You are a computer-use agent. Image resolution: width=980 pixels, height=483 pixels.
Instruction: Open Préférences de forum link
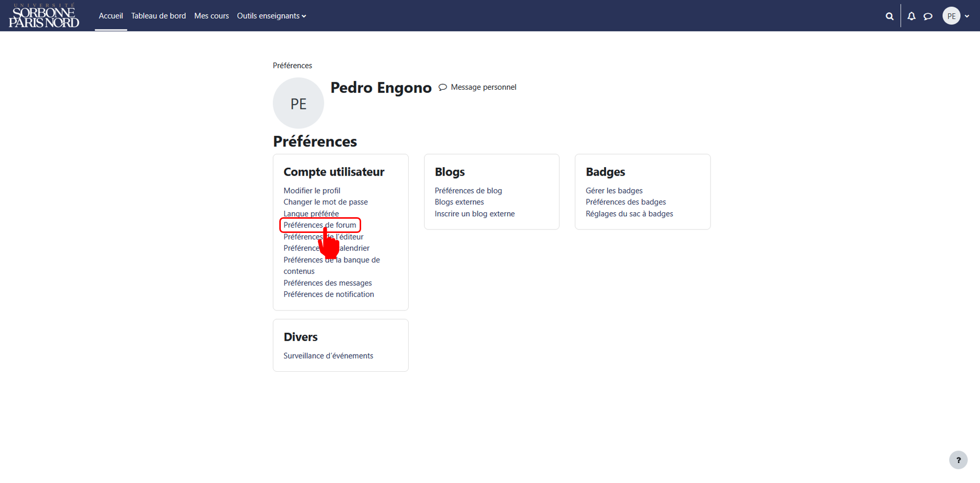coord(320,225)
